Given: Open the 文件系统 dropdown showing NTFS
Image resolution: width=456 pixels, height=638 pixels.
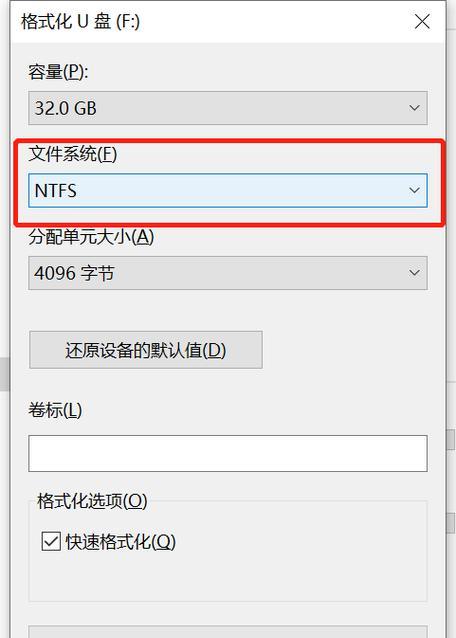Looking at the screenshot, I should tap(228, 190).
